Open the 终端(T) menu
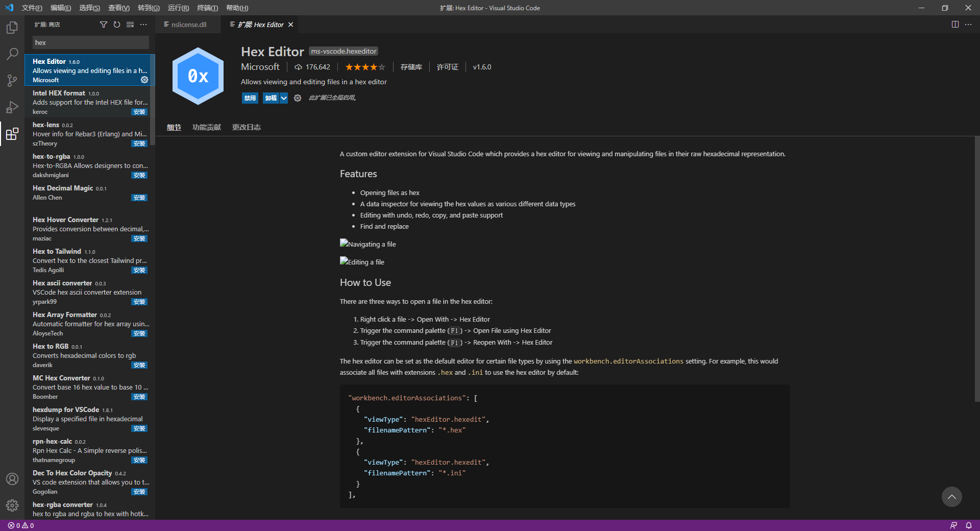The height and width of the screenshot is (531, 980). click(207, 8)
